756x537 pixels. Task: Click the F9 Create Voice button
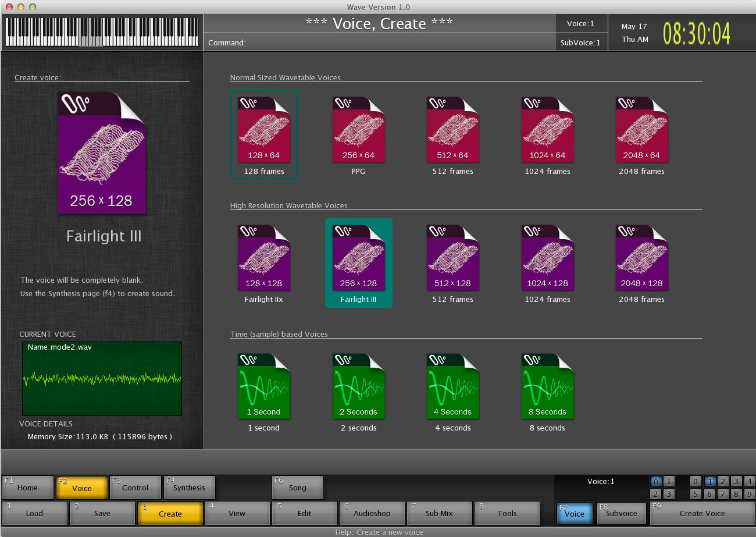[x=702, y=513]
